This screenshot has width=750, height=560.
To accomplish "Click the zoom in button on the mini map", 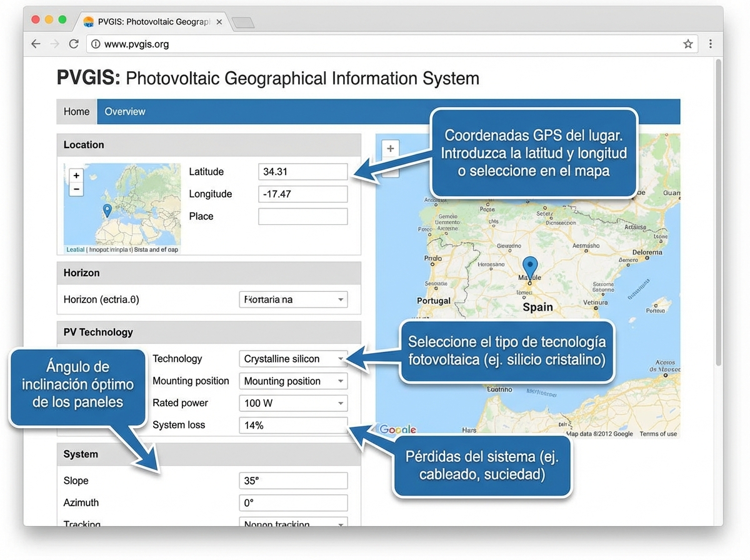I will tap(76, 176).
